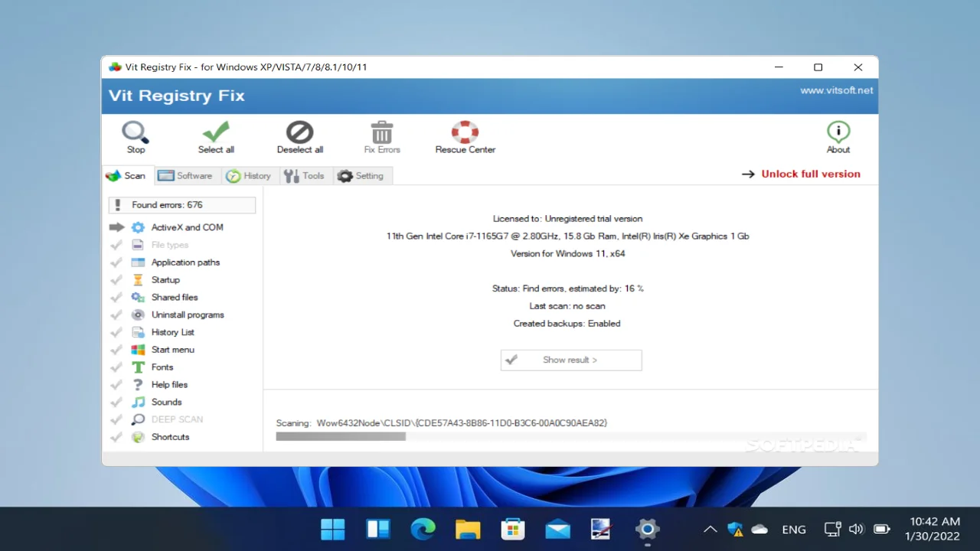
Task: Click the Select all toolbar button
Action: (216, 137)
